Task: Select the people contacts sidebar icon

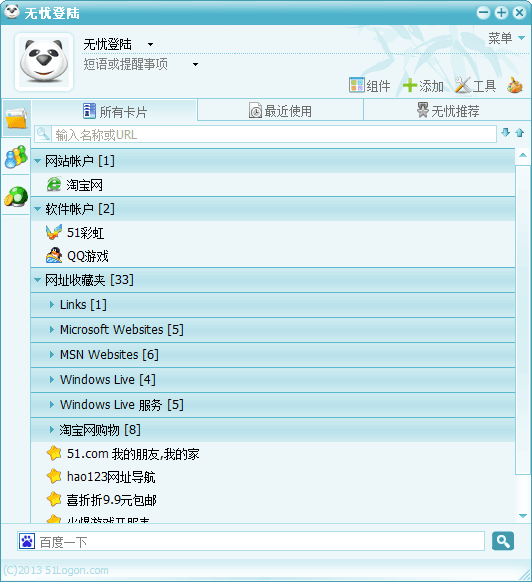Action: tap(16, 156)
